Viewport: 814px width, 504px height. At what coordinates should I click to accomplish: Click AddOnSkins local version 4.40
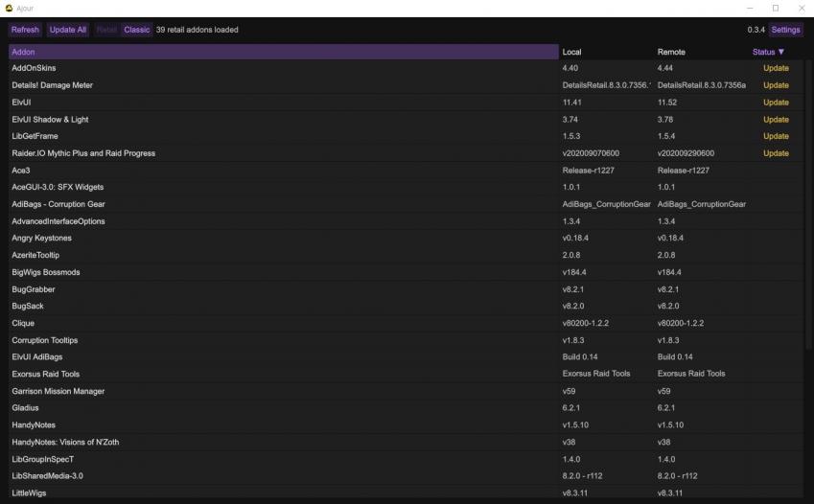point(570,68)
